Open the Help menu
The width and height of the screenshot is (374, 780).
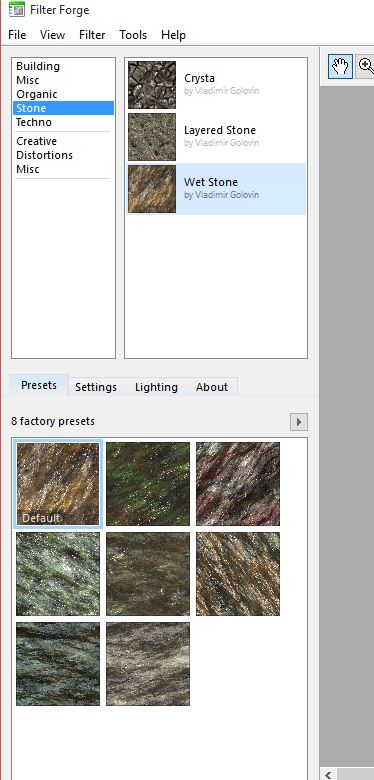point(173,35)
